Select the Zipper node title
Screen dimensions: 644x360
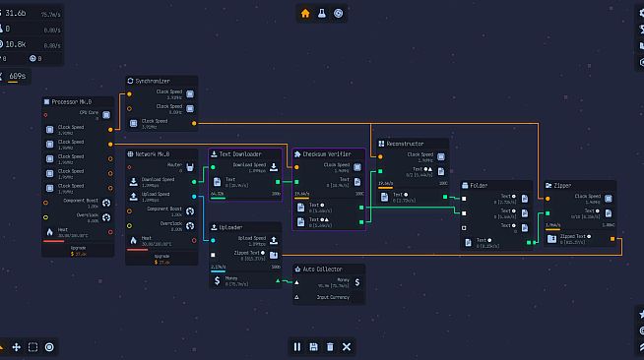[x=562, y=185]
